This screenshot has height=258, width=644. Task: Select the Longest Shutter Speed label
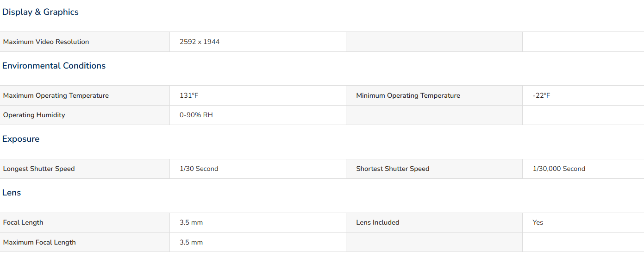39,169
